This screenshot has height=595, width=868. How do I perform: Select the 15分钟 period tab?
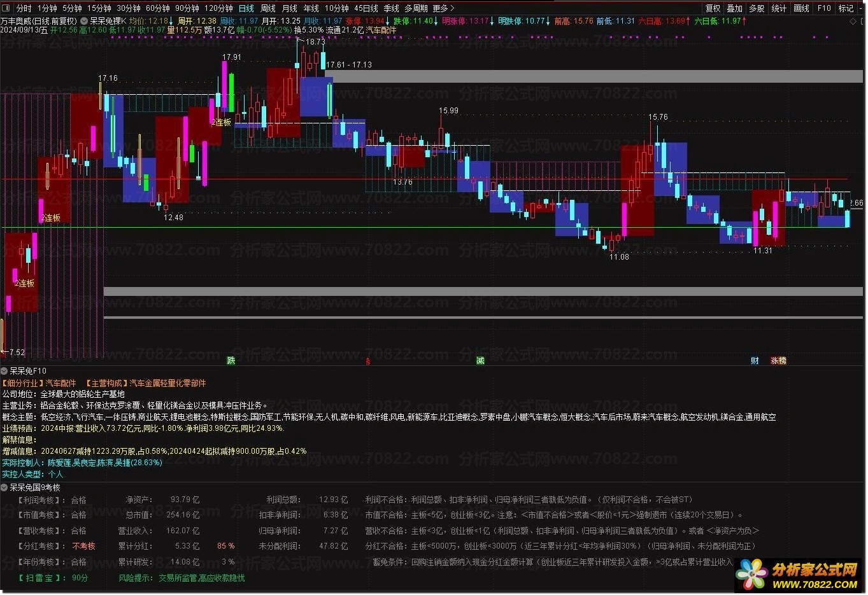click(99, 8)
